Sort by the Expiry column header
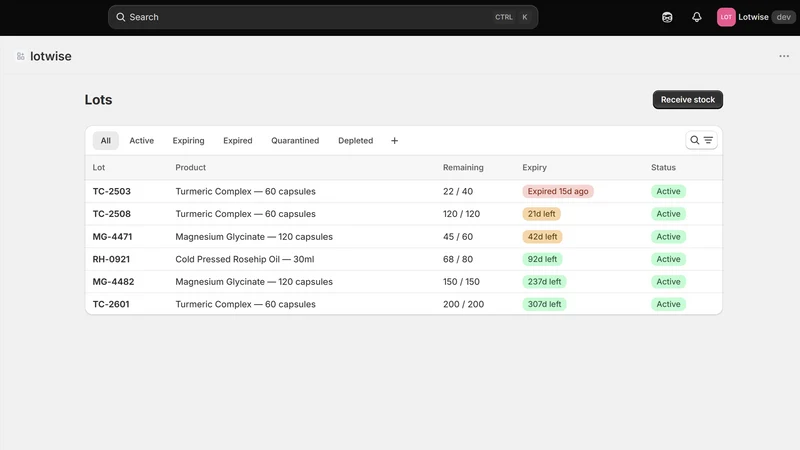The image size is (800, 450). [534, 167]
